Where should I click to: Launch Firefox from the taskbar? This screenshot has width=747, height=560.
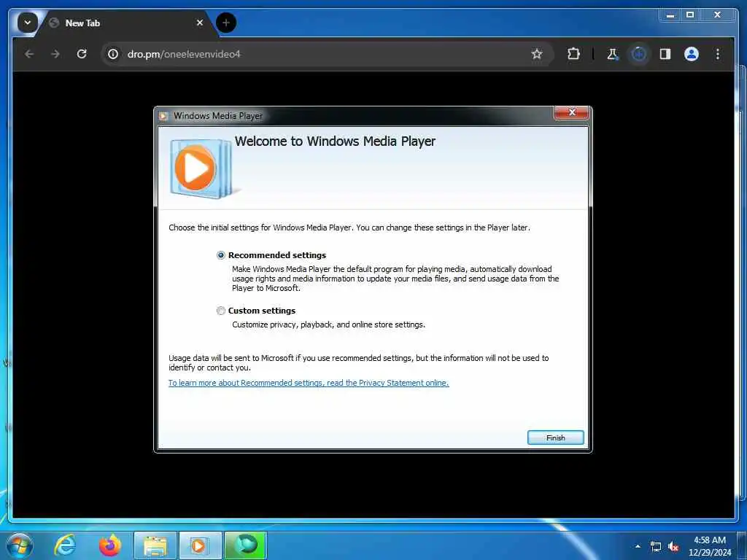click(x=109, y=545)
